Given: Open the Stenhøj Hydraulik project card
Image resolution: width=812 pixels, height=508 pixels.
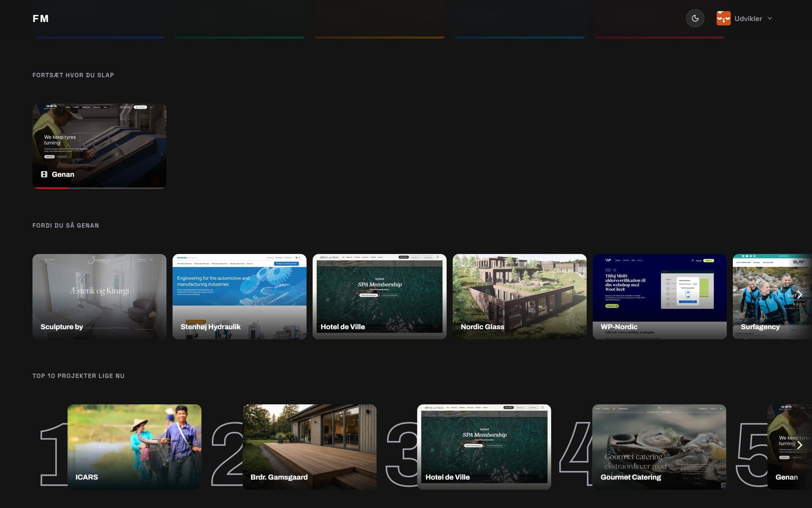Looking at the screenshot, I should coord(240,296).
